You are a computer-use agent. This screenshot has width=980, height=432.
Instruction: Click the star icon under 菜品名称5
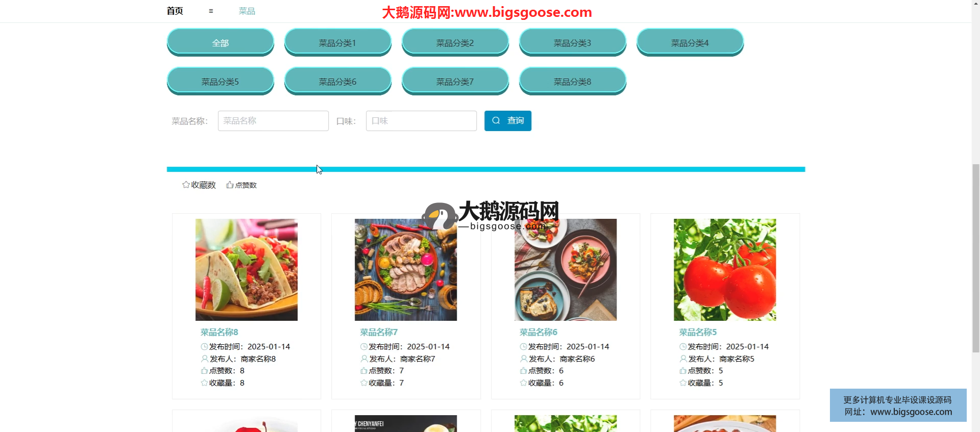point(683,383)
